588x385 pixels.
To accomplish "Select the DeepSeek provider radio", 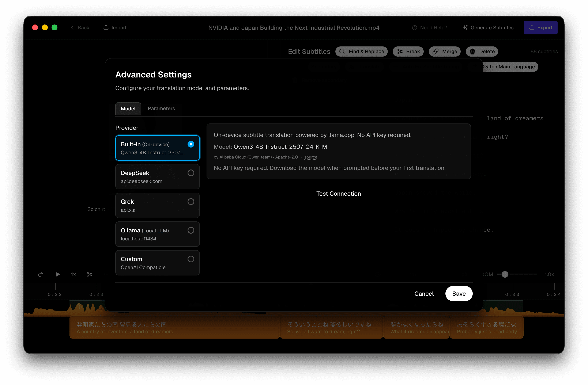I will 191,173.
